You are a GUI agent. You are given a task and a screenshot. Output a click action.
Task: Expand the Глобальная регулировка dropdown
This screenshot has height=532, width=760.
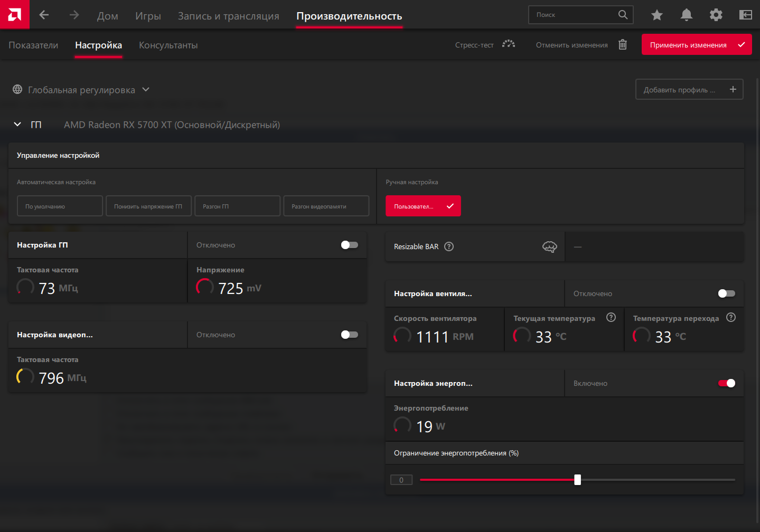tap(146, 90)
